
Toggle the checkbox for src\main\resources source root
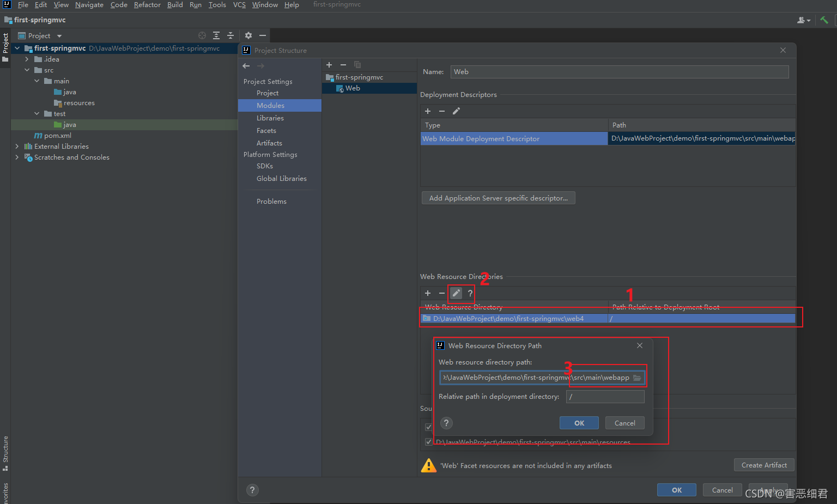[428, 442]
